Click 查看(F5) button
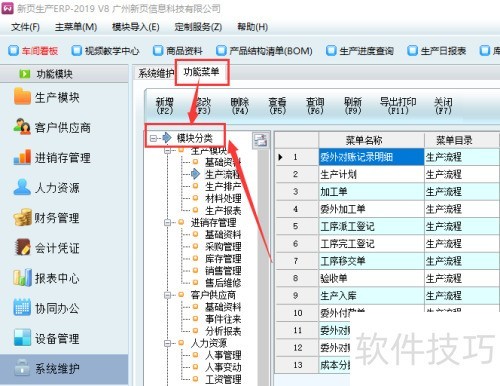This screenshot has height=386, width=500. pyautogui.click(x=277, y=106)
